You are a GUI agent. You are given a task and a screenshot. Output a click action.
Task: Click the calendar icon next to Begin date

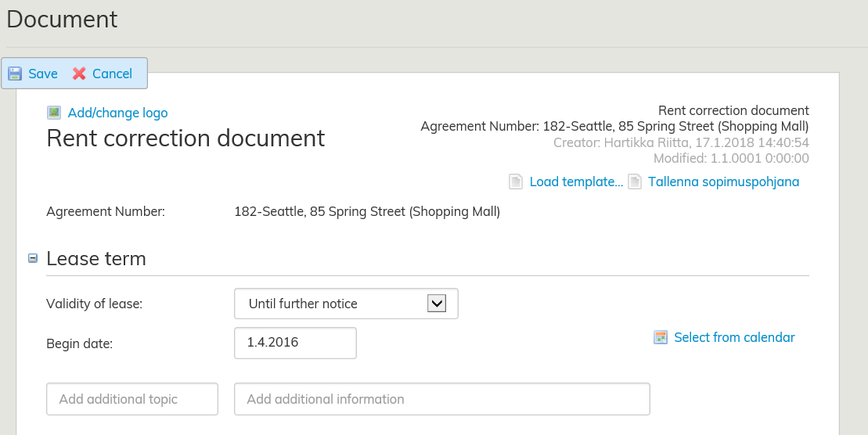661,337
